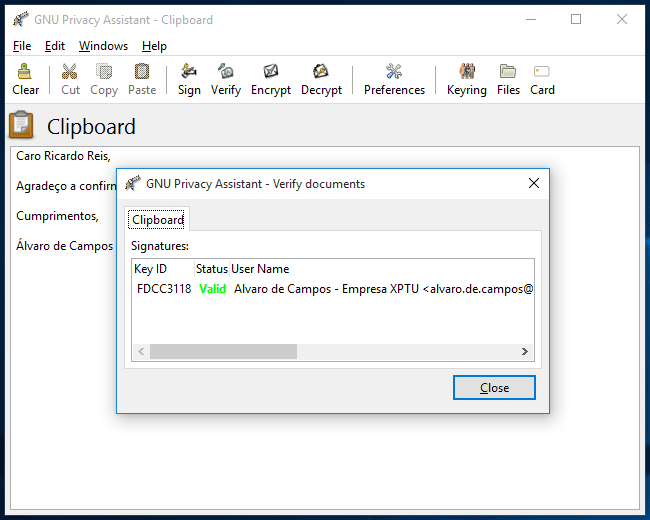Screen dimensions: 650x520
Task: Close the GNU Privacy Assistant Clipboard window
Action: coord(622,19)
